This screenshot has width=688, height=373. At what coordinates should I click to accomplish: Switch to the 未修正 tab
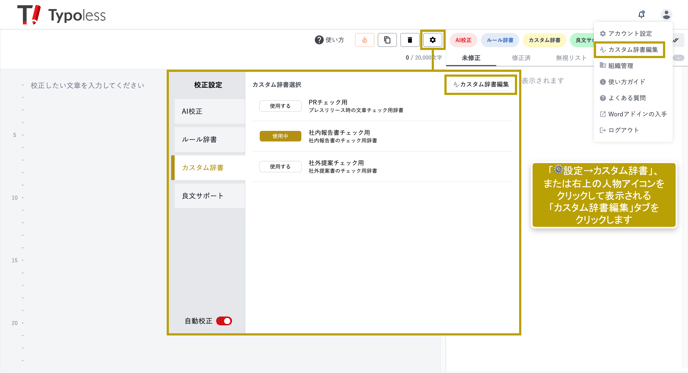point(471,58)
